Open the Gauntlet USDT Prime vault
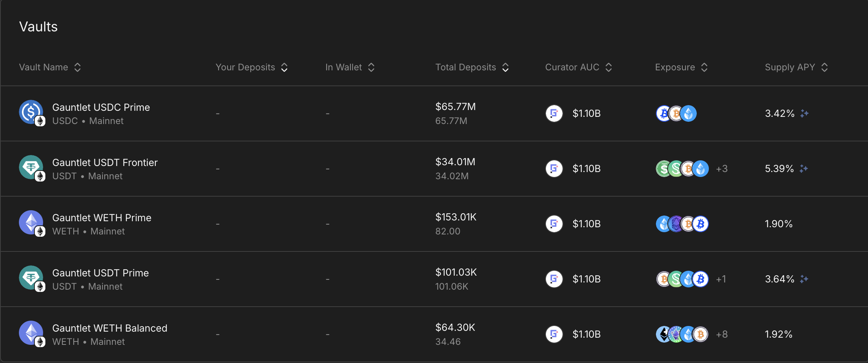The width and height of the screenshot is (868, 363). [101, 273]
